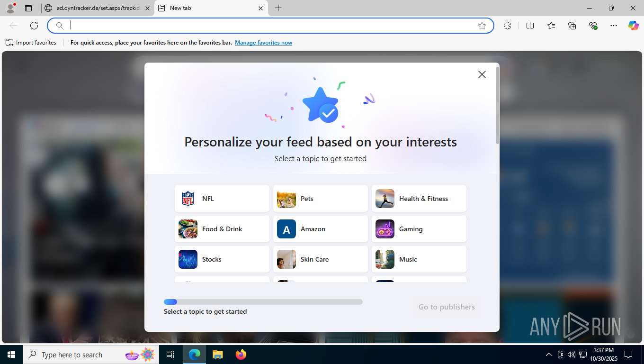Open Manage favorites now link
This screenshot has width=644, height=364.
[263, 43]
